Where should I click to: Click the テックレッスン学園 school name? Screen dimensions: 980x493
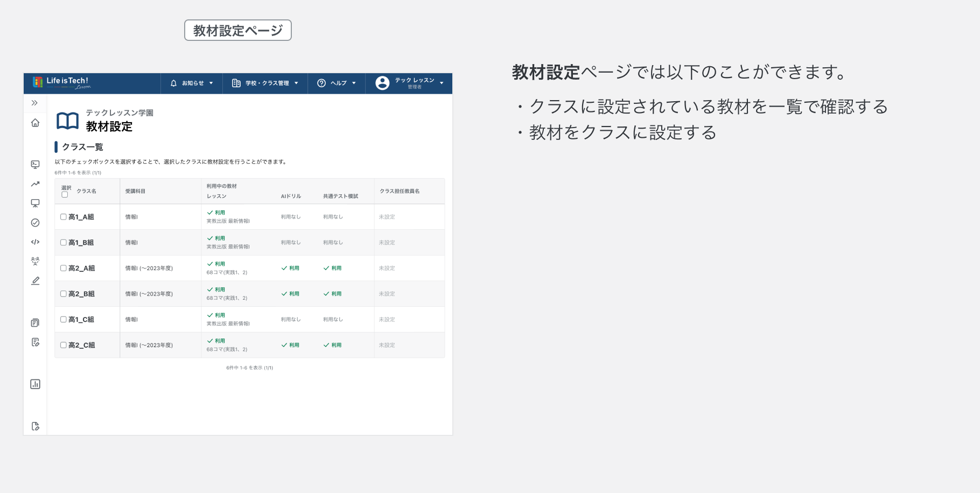[x=120, y=112]
